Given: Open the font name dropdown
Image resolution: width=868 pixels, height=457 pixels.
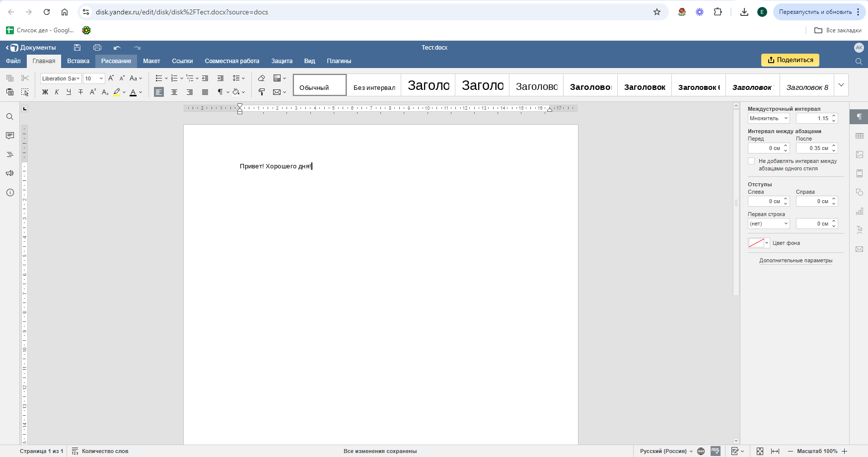Looking at the screenshot, I should [x=78, y=78].
